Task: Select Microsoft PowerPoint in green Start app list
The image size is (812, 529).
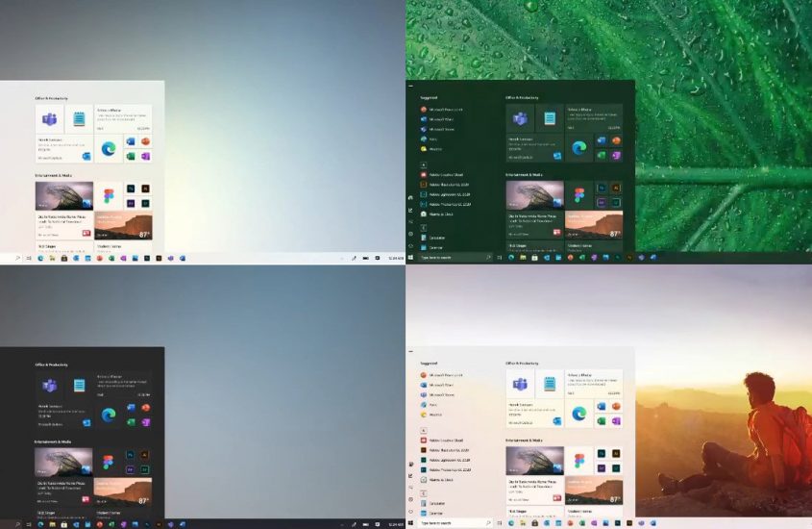Action: 442,110
